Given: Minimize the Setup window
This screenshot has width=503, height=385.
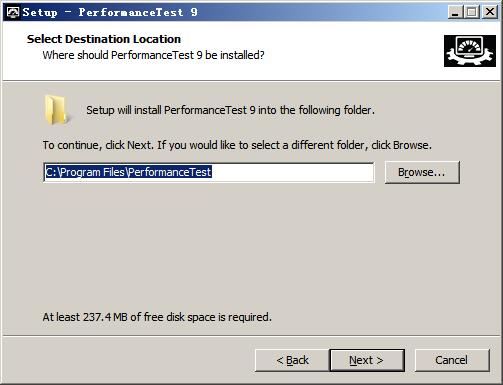Looking at the screenshot, I should (454, 12).
